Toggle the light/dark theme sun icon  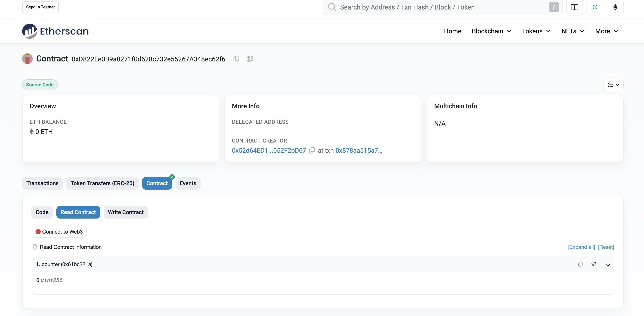pos(595,7)
